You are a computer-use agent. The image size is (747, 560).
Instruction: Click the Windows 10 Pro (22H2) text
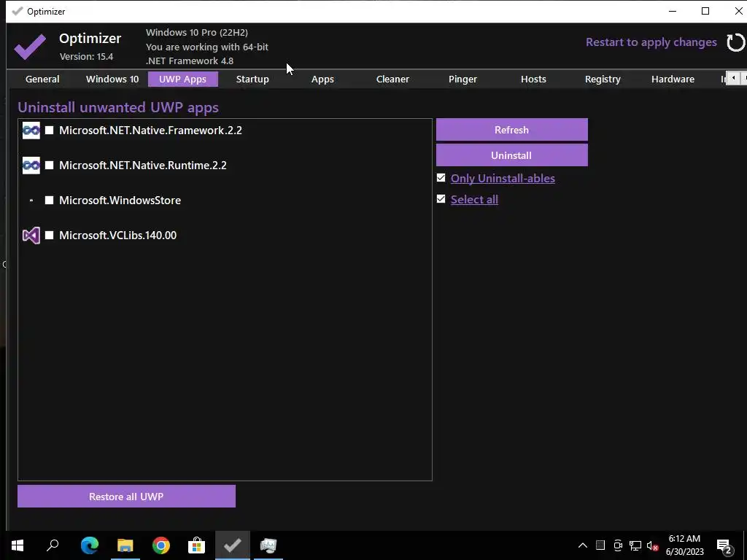click(x=197, y=32)
